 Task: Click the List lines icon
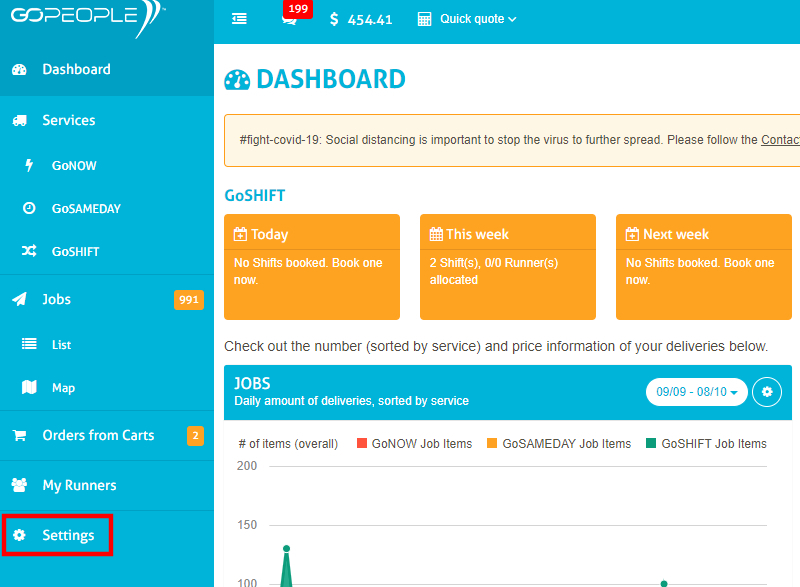point(29,344)
